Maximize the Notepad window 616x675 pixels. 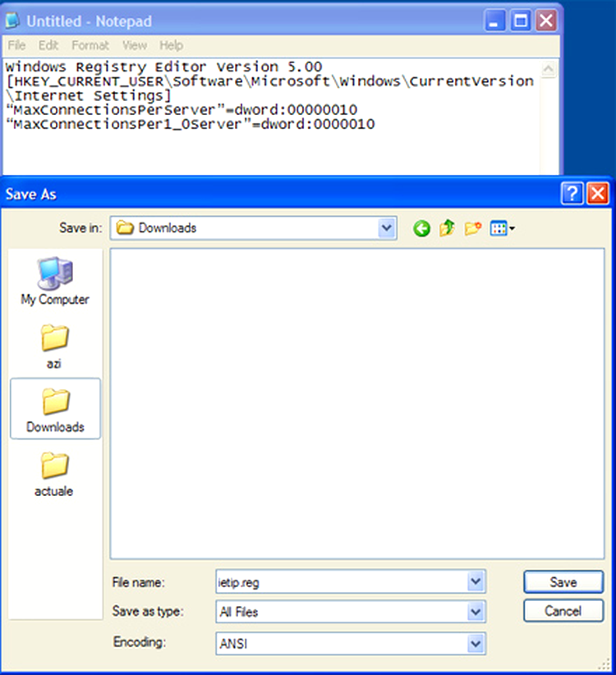(x=521, y=21)
